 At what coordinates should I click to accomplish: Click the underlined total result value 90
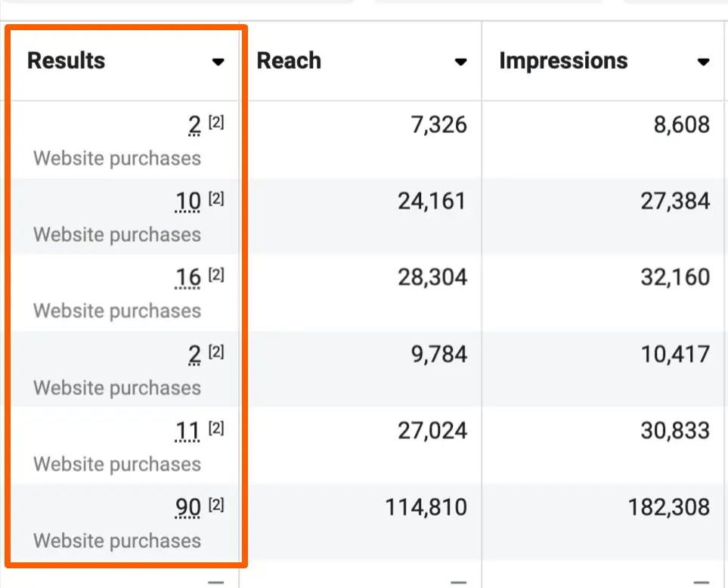click(188, 508)
